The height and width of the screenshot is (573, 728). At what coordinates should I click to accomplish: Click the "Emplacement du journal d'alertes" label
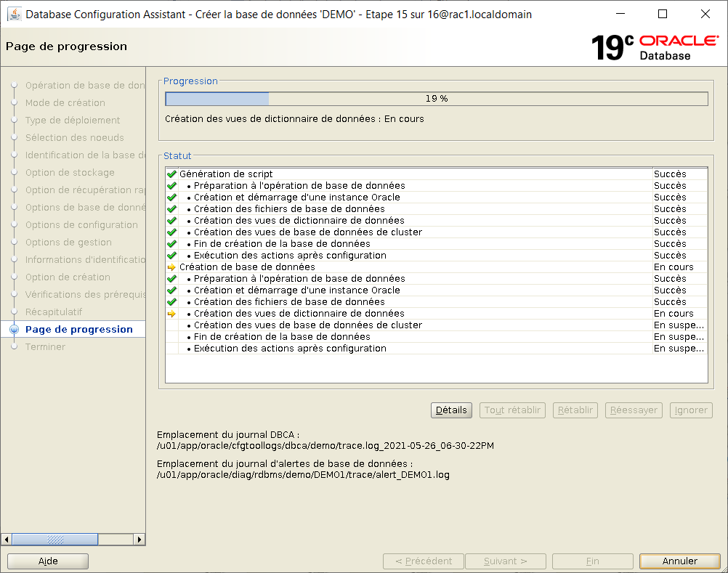(x=285, y=463)
